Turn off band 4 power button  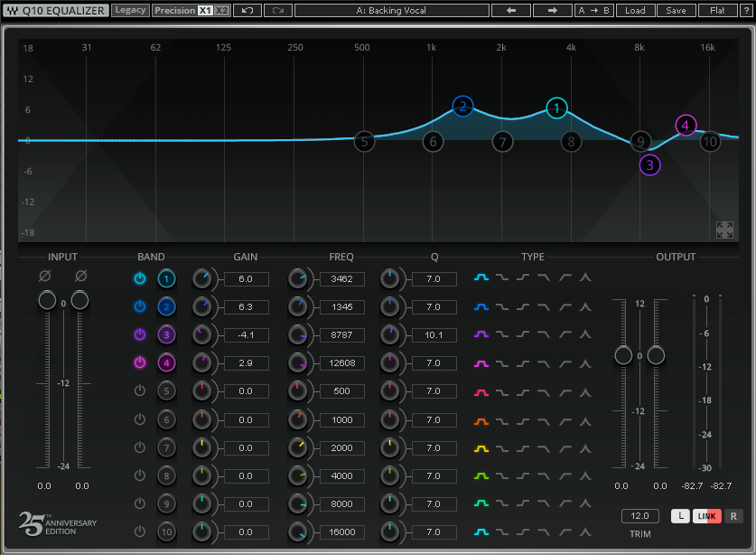pos(140,362)
